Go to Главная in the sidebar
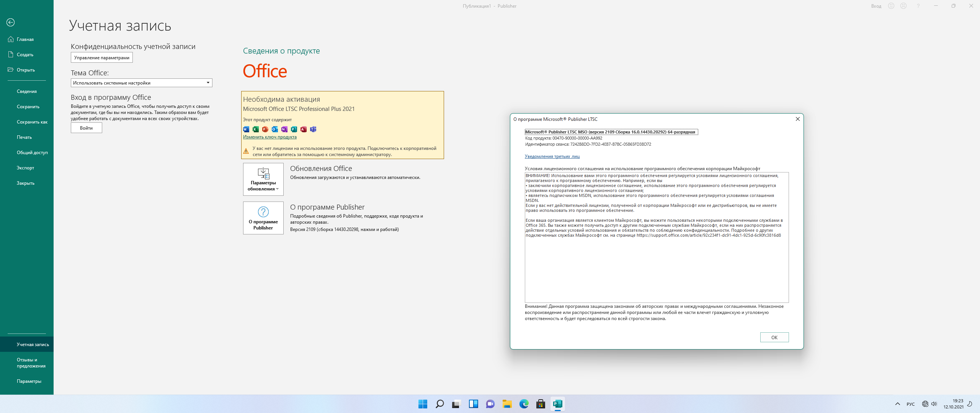This screenshot has height=413, width=980. pos(27,39)
